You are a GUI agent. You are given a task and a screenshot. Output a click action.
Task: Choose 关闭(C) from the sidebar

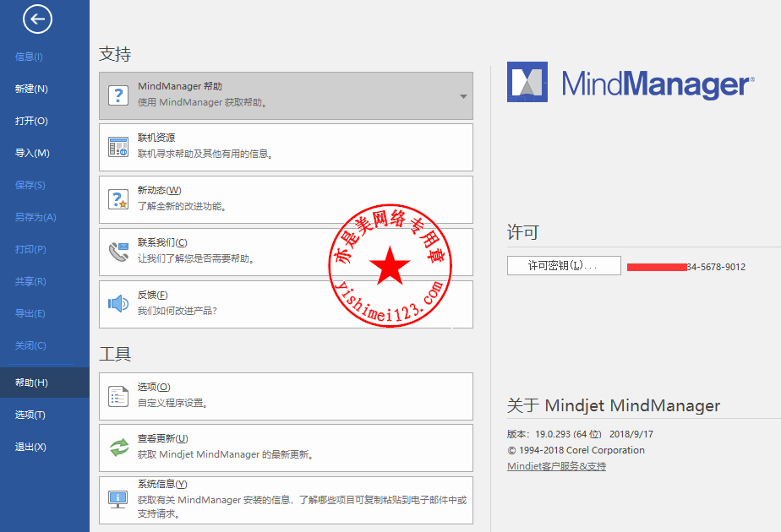coord(30,345)
